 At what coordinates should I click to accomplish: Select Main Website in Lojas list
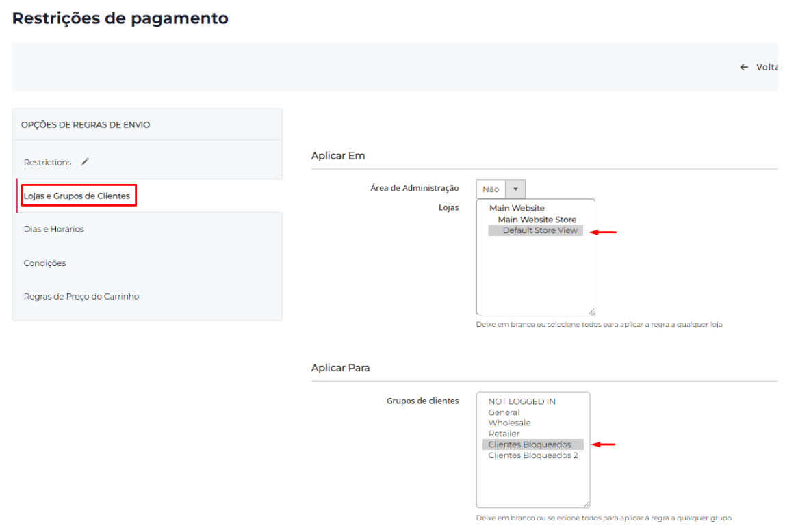pos(517,208)
